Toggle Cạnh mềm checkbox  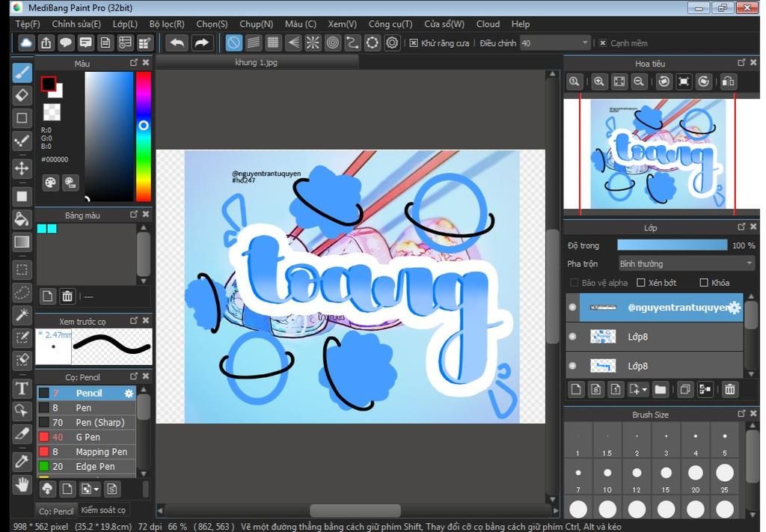coord(603,43)
